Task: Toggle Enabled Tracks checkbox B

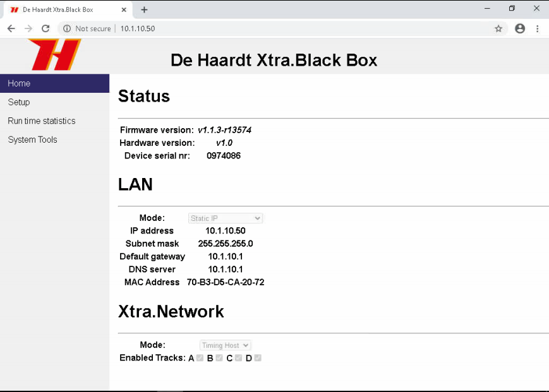Action: (219, 358)
